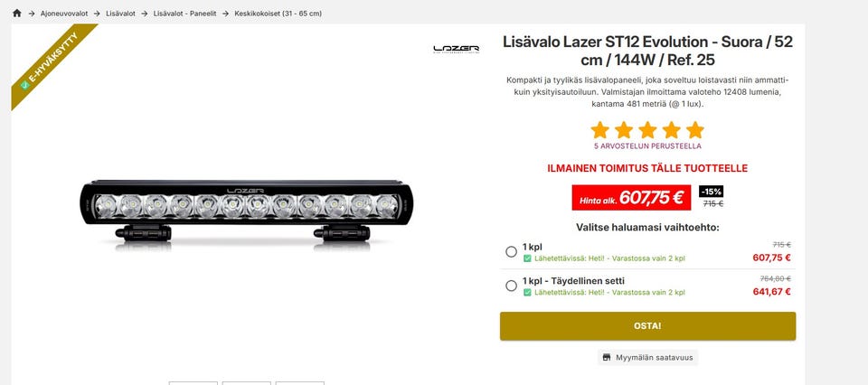Screen dimensions: 868x385
Task: Click green stock checkmark under 1 kpl
Action: 527,258
